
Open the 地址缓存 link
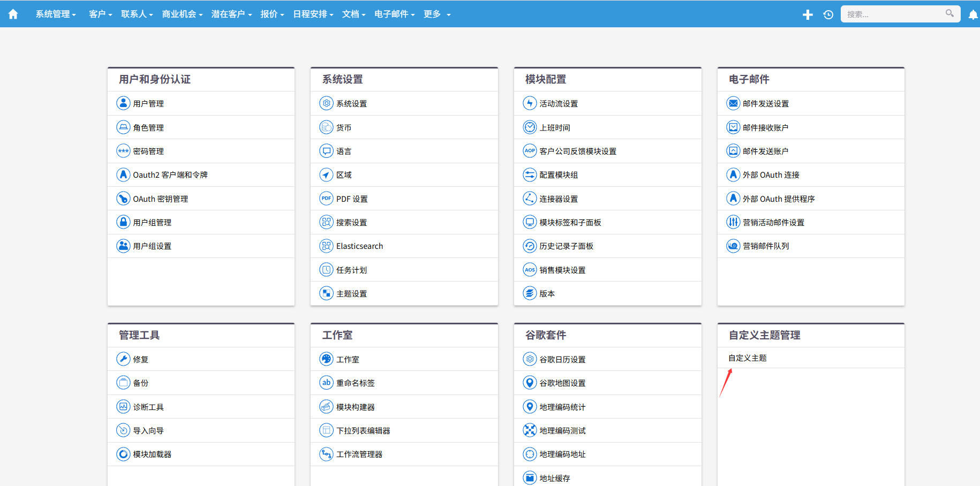click(x=555, y=478)
